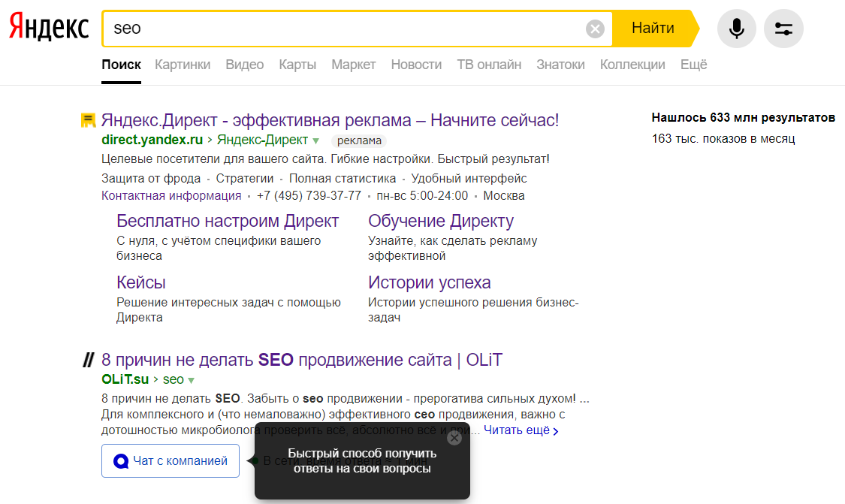The width and height of the screenshot is (845, 504).
Task: Clear the search query with the X icon
Action: tap(596, 29)
